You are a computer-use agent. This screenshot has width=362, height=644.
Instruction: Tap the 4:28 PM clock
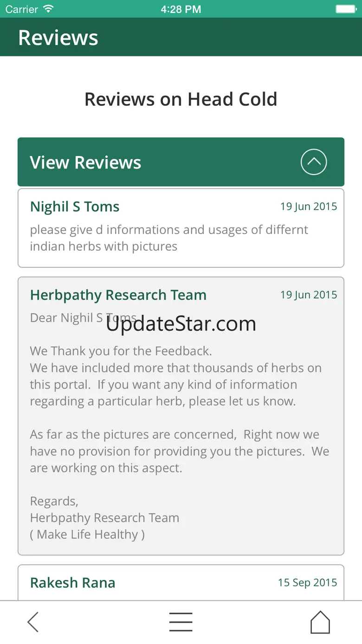(x=181, y=9)
